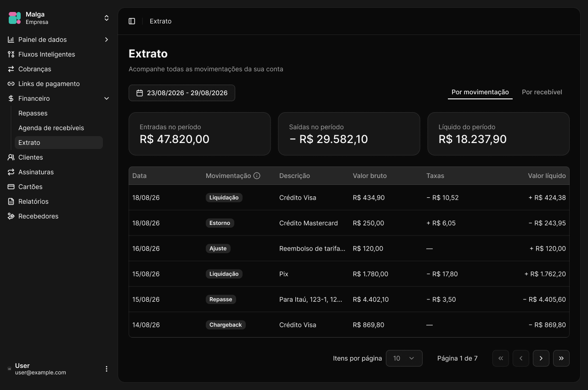Click the calendar icon in date range
Viewport: 588px width, 390px height.
(x=140, y=93)
